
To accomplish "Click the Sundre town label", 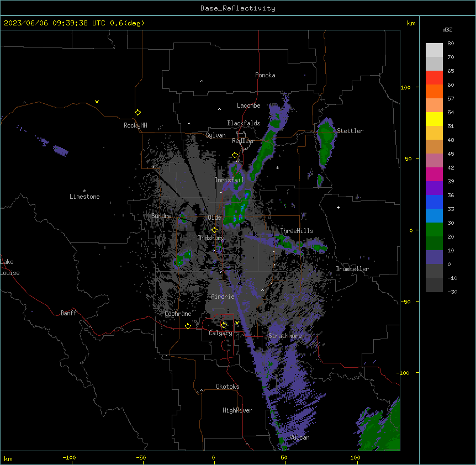I will [161, 216].
